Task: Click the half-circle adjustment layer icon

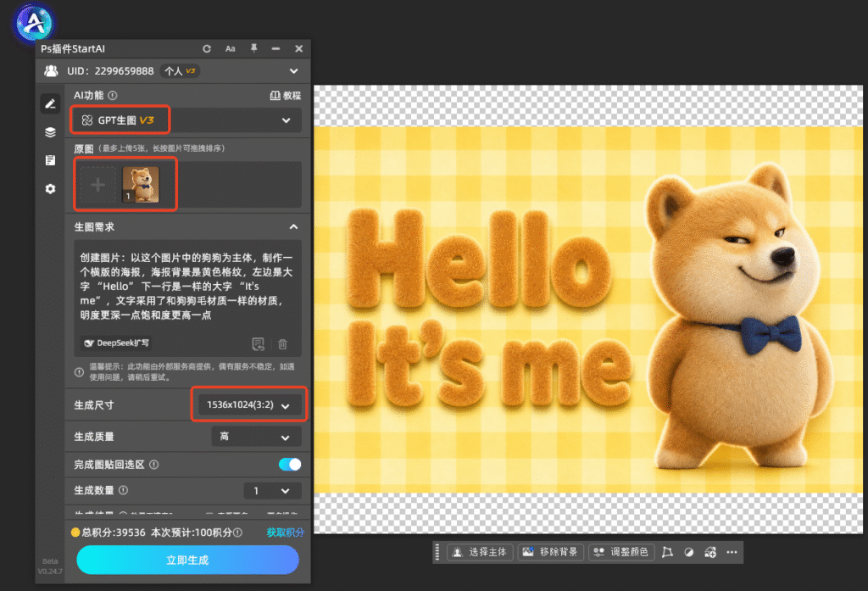Action: (x=688, y=552)
